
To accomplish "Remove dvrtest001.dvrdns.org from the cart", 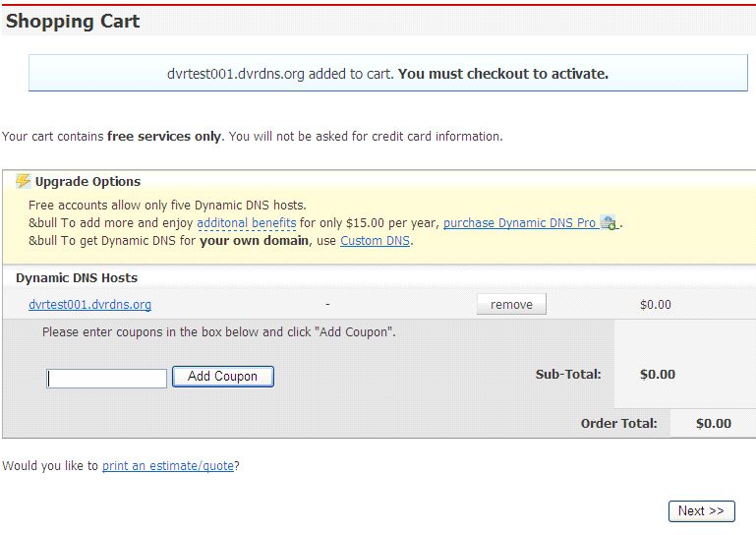I will coord(511,305).
